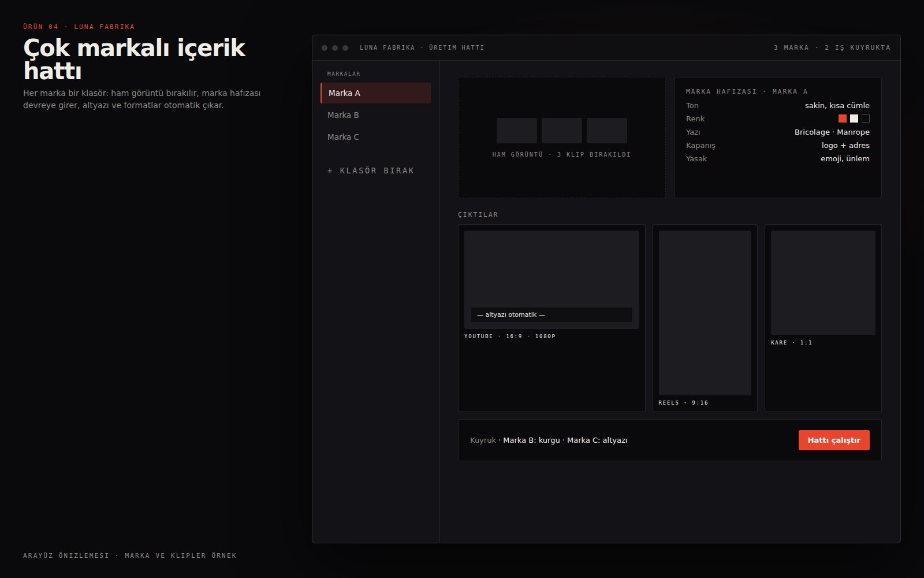This screenshot has width=924, height=578.
Task: Select the first raw clip thumbnail
Action: (517, 131)
